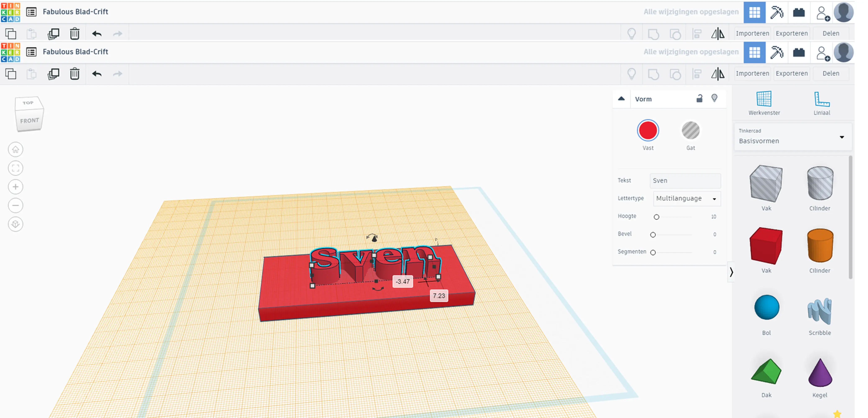Image resolution: width=868 pixels, height=418 pixels.
Task: Click the lower Exporteren button
Action: (791, 73)
